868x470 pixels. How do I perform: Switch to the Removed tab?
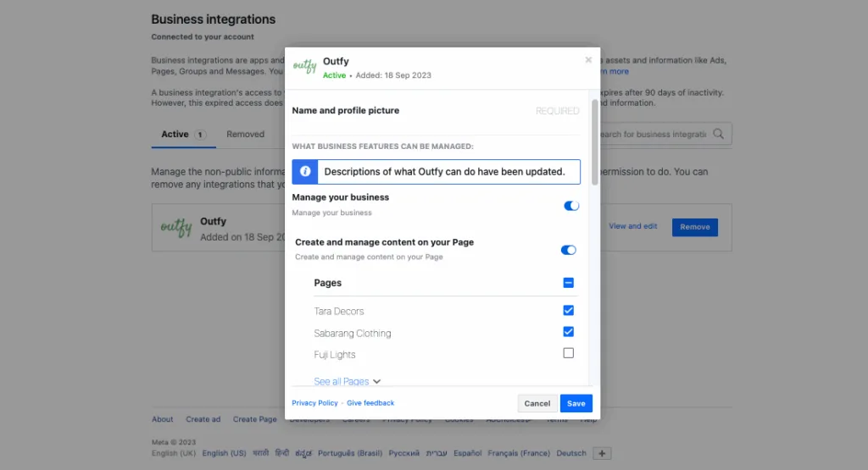(245, 134)
